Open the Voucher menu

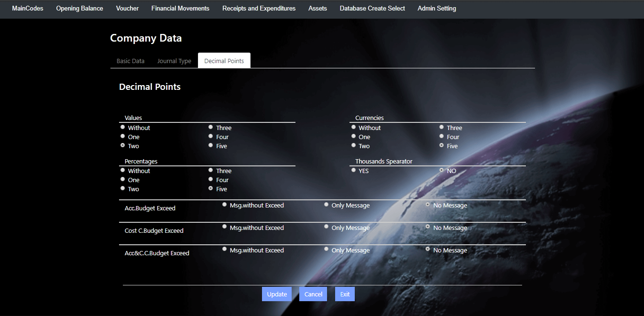pos(127,8)
